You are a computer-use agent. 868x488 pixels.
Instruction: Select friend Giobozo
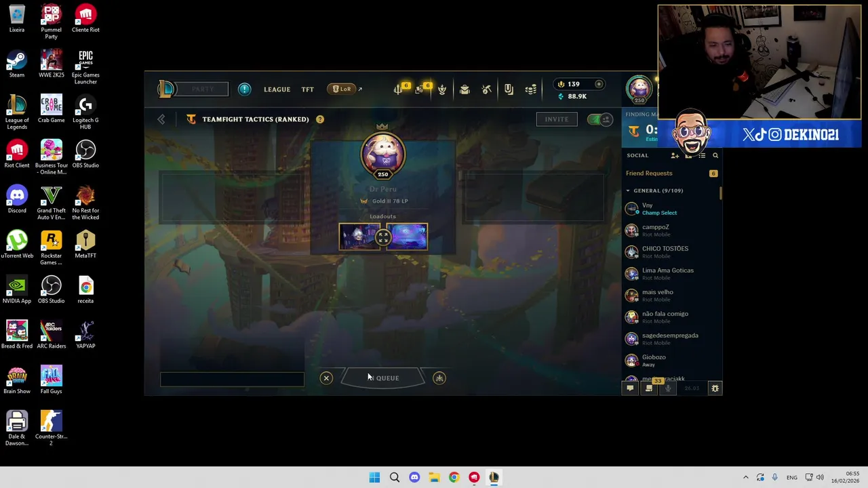(x=671, y=361)
